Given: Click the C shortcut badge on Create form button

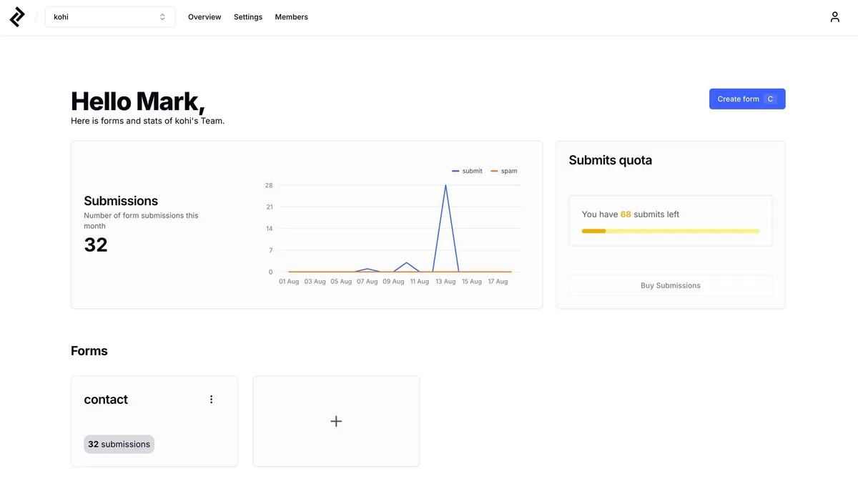Looking at the screenshot, I should [770, 99].
